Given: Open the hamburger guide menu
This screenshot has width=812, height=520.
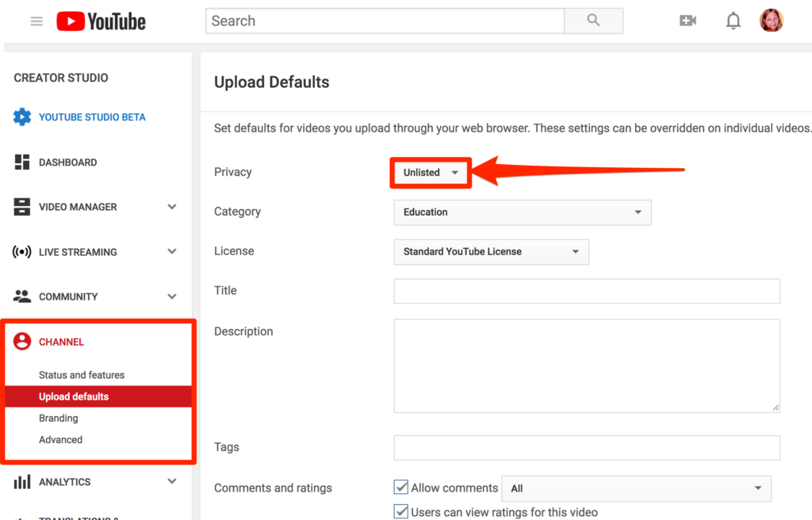Looking at the screenshot, I should point(36,21).
